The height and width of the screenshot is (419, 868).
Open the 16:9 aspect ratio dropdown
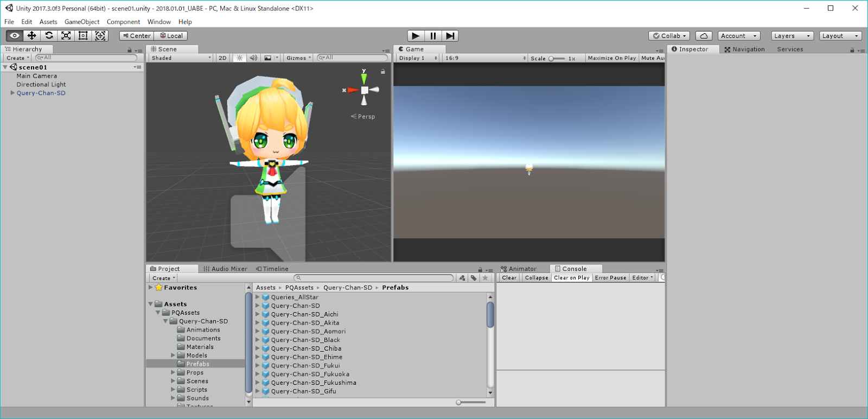point(485,58)
